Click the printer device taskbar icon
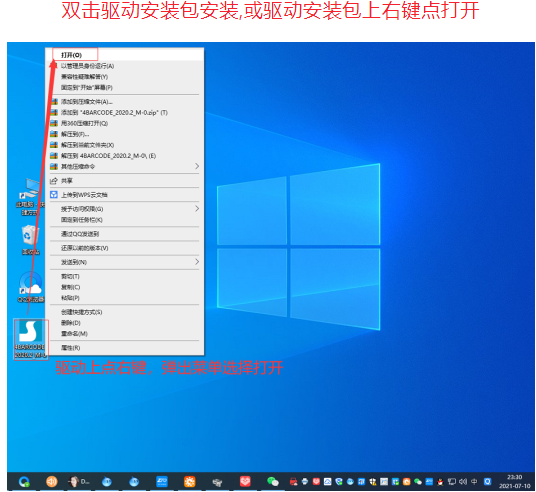Screen dimensions: 536x492 [217, 482]
